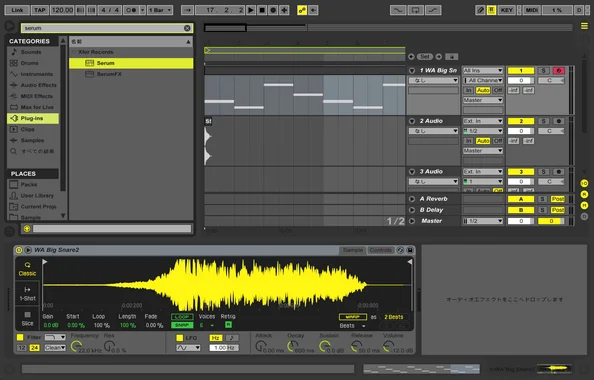This screenshot has height=380, width=594.
Task: Toggle arm button on 1 WA Big Sn track
Action: [x=558, y=70]
